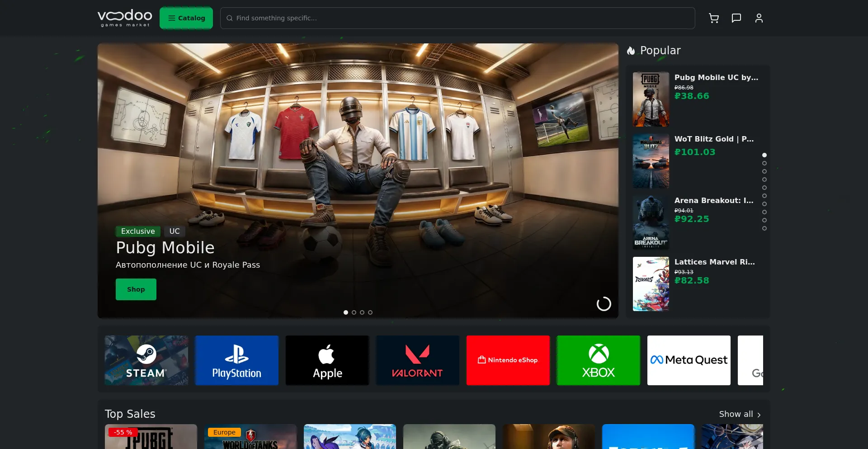Open the Steam platform tile

point(146,360)
